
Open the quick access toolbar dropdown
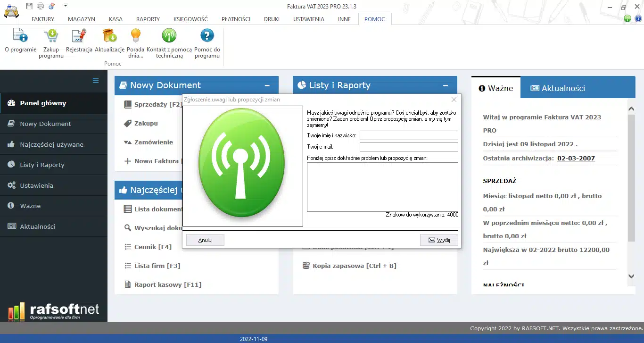pos(66,5)
